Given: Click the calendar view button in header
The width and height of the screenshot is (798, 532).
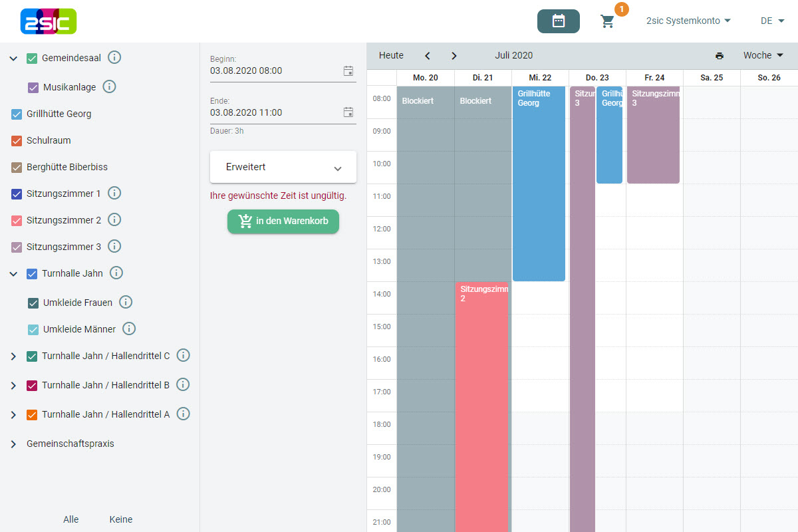Looking at the screenshot, I should [558, 21].
